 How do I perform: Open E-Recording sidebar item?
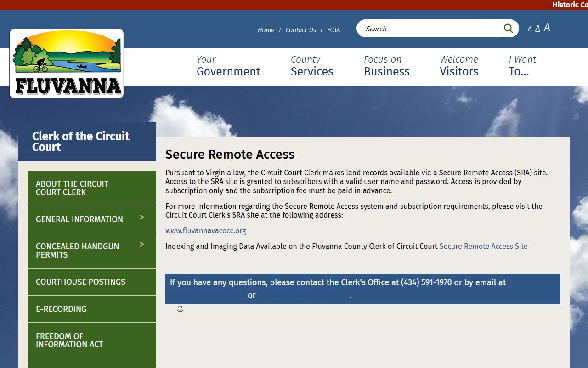pos(92,309)
